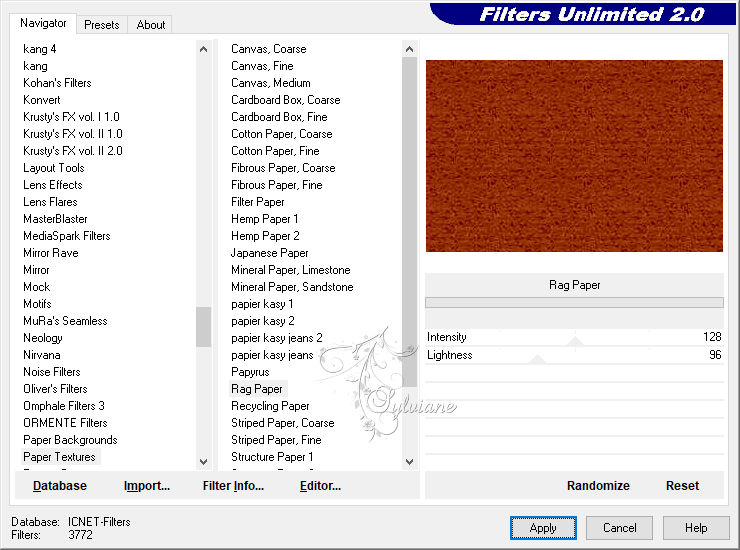The width and height of the screenshot is (740, 550).
Task: Choose Recycling Paper filter
Action: coord(270,406)
